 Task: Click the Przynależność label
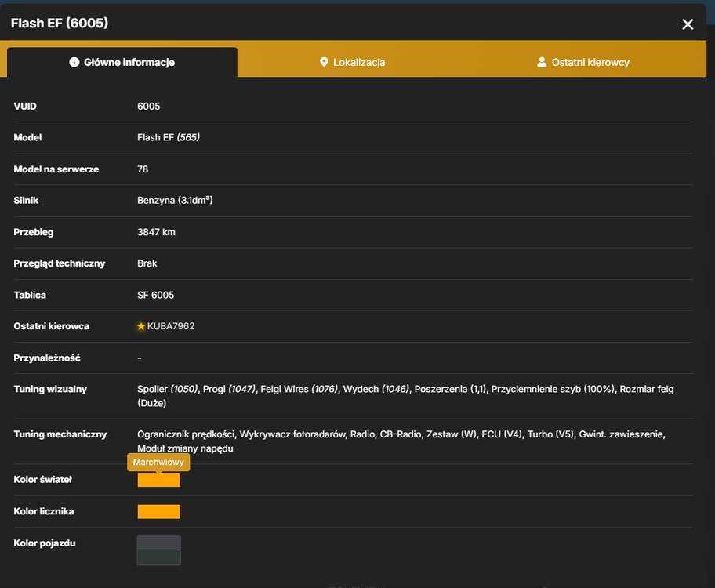pyautogui.click(x=47, y=358)
